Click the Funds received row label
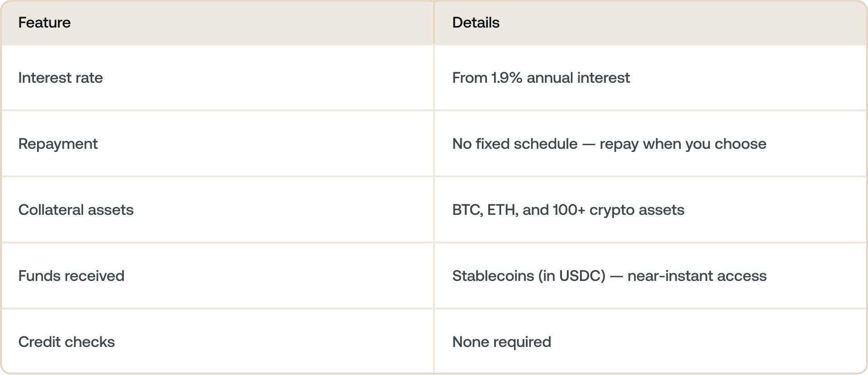Screen dimensions: 868x375 point(71,276)
